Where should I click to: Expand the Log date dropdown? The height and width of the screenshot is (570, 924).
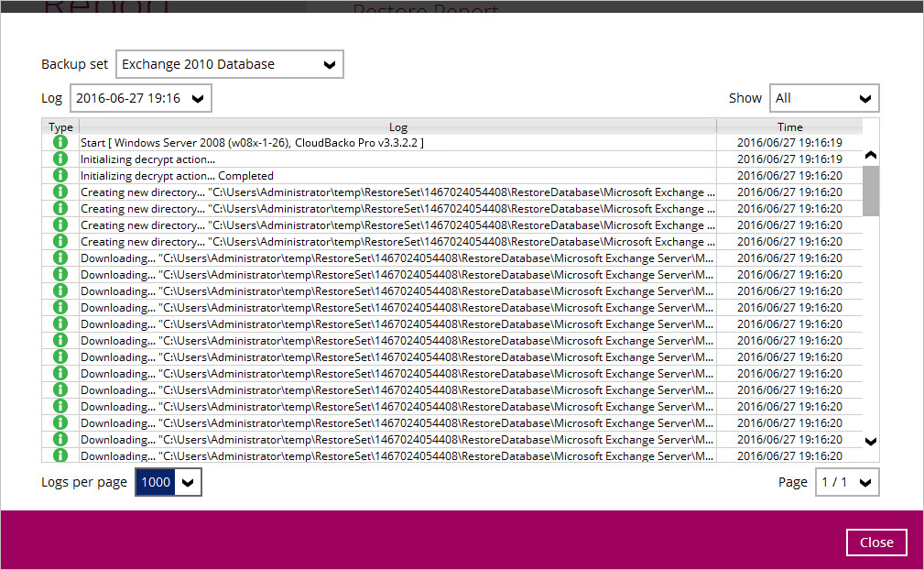[x=141, y=98]
